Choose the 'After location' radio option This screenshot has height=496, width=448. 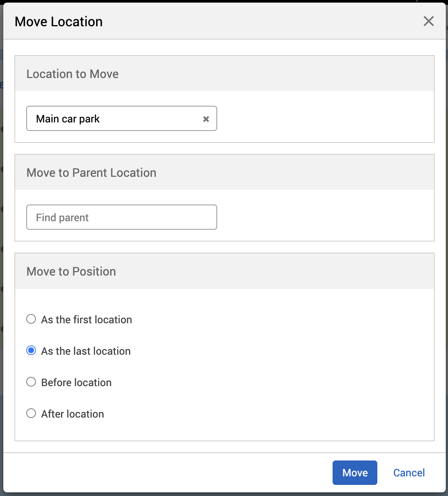[x=31, y=414]
